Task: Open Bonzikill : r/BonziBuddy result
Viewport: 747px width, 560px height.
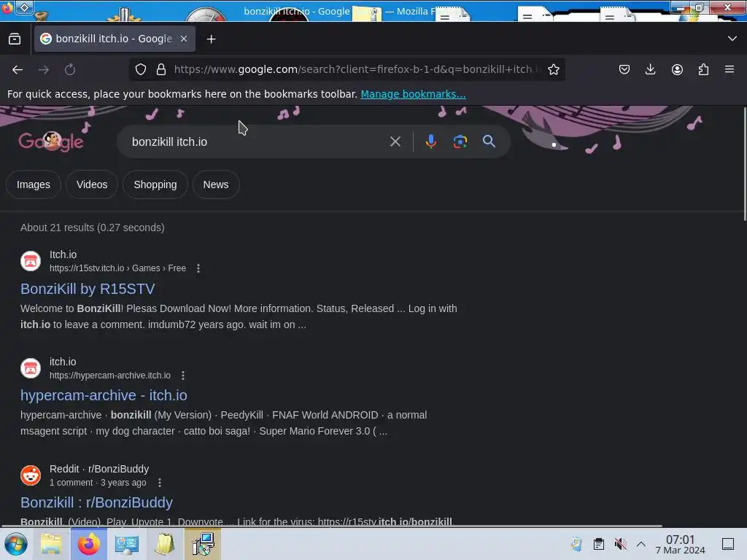Action: pos(97,502)
